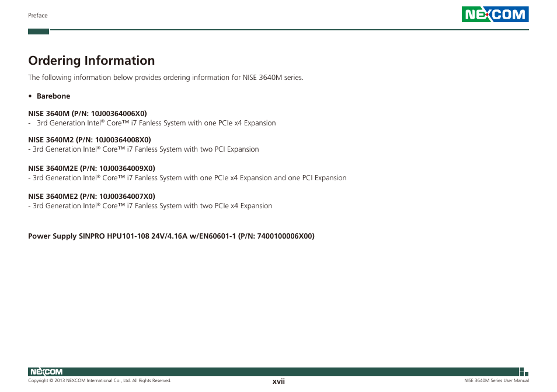Click the 'Preface' header label
The width and height of the screenshot is (557, 392).
(x=37, y=15)
